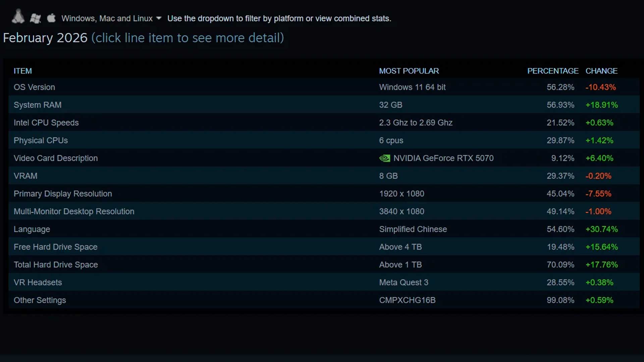This screenshot has height=362, width=644.
Task: Open System RAM details
Action: (134, 105)
